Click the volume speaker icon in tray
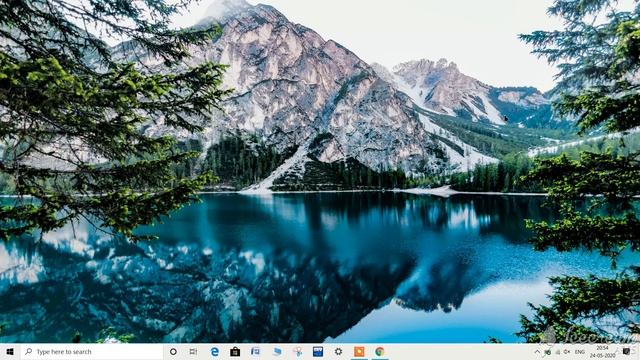Viewport: 640px width, 360px height. coord(567,351)
